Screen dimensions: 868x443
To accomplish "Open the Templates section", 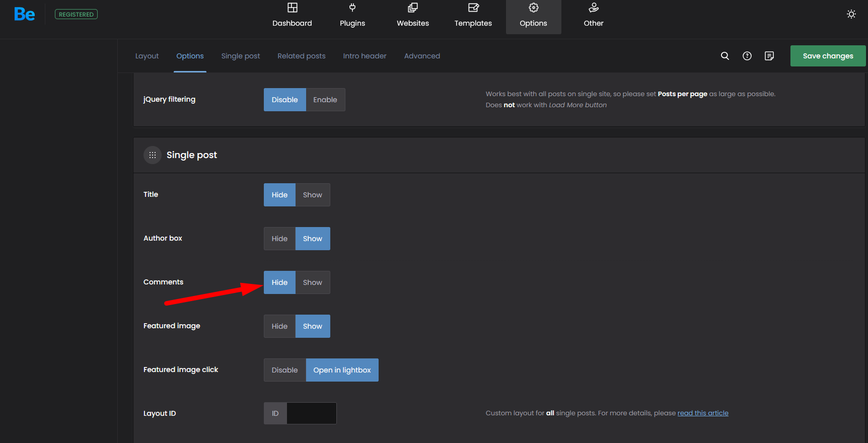I will click(473, 15).
